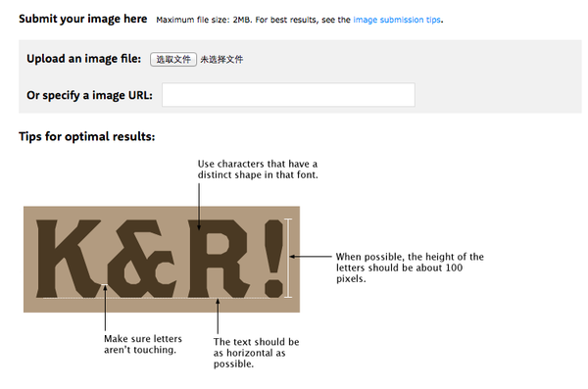
Task: Click the 'height of the letters' tip text
Action: tap(410, 267)
